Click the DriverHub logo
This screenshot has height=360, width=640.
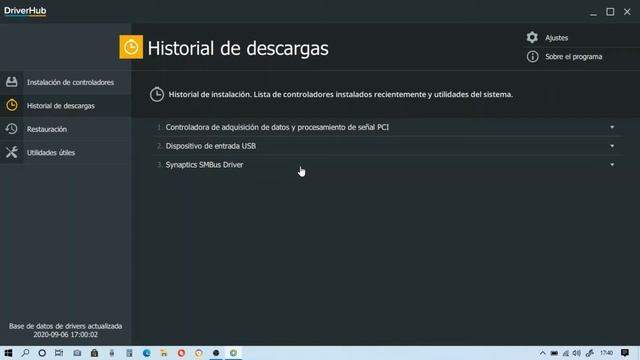click(x=25, y=11)
